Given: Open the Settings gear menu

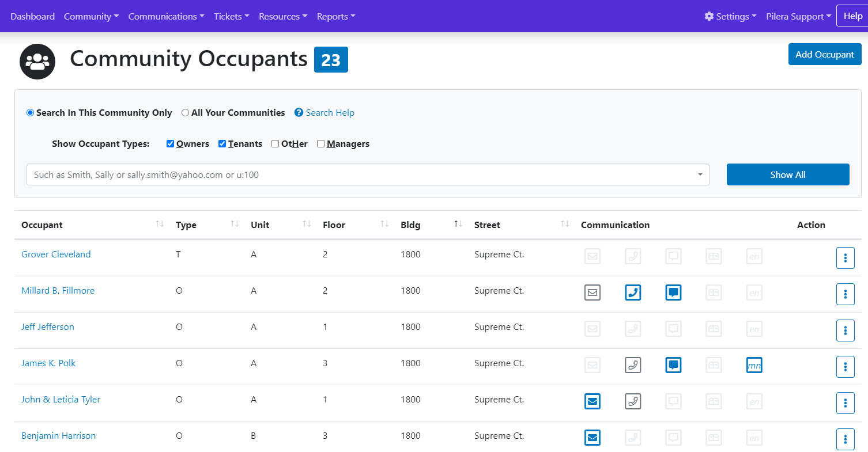Looking at the screenshot, I should coord(730,16).
